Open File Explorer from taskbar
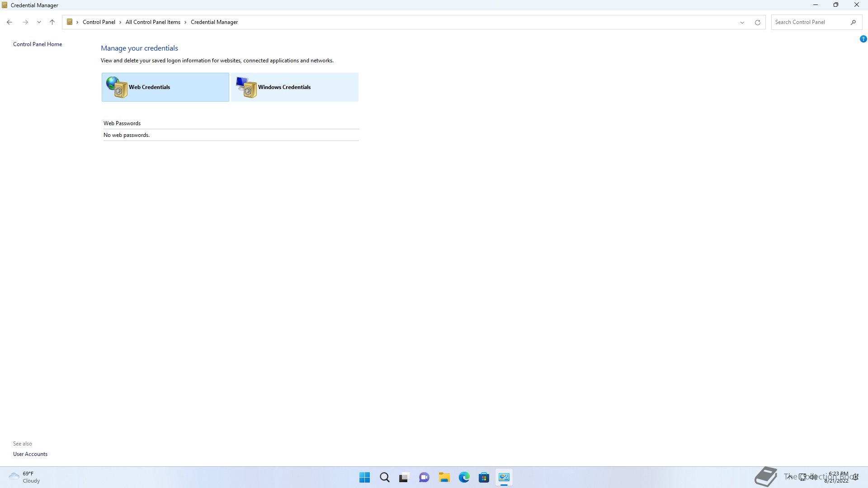 pyautogui.click(x=444, y=477)
